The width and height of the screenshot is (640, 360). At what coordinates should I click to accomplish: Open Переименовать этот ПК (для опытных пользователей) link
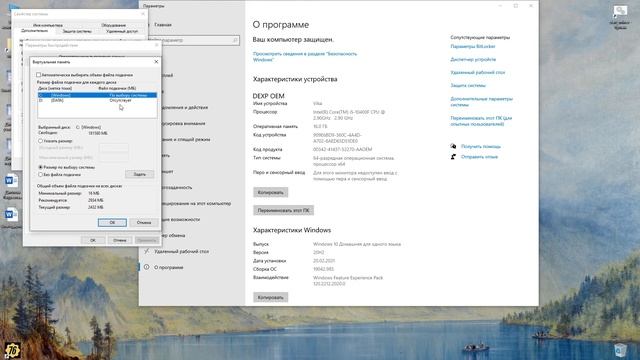coord(481,121)
